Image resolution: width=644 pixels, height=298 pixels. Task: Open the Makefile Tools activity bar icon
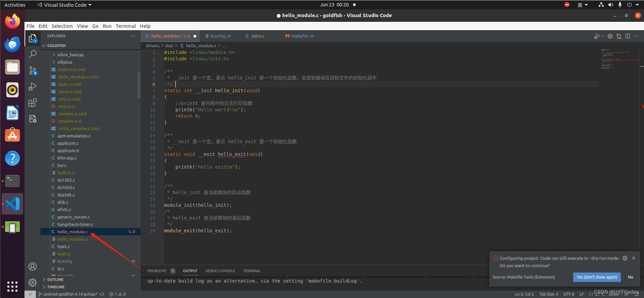tap(33, 119)
